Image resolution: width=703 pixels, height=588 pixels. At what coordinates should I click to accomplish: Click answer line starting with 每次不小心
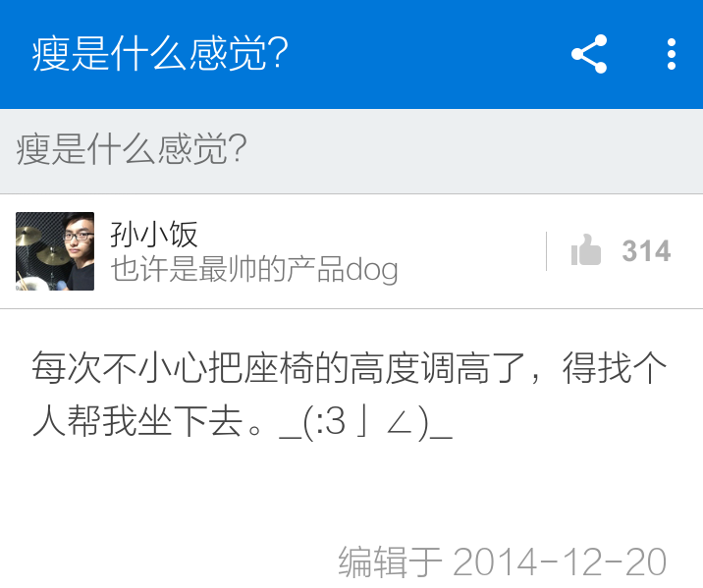tap(350, 367)
